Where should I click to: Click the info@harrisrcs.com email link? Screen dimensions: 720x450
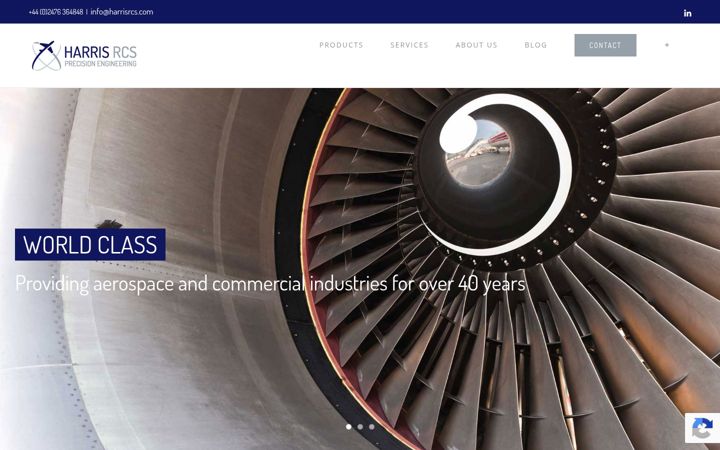click(x=122, y=12)
